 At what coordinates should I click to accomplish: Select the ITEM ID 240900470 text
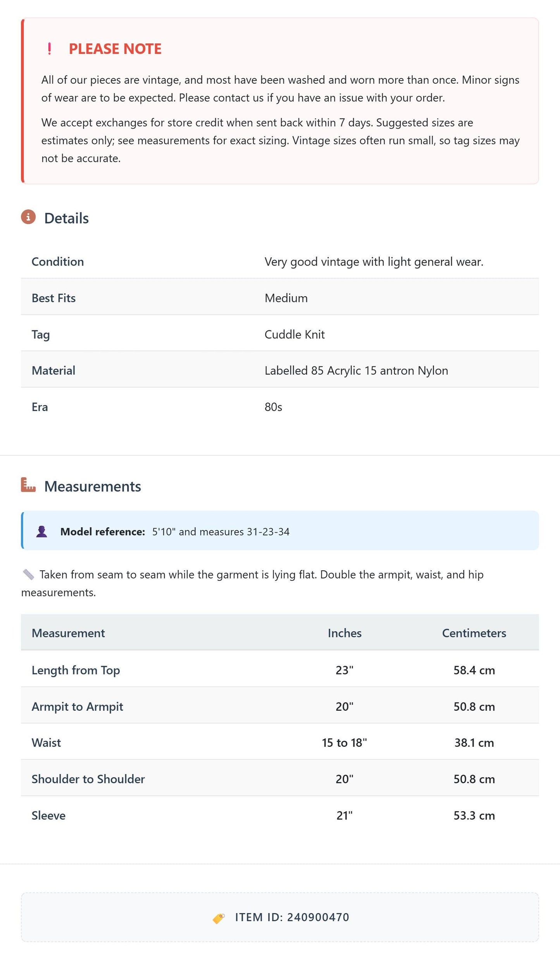(x=292, y=917)
